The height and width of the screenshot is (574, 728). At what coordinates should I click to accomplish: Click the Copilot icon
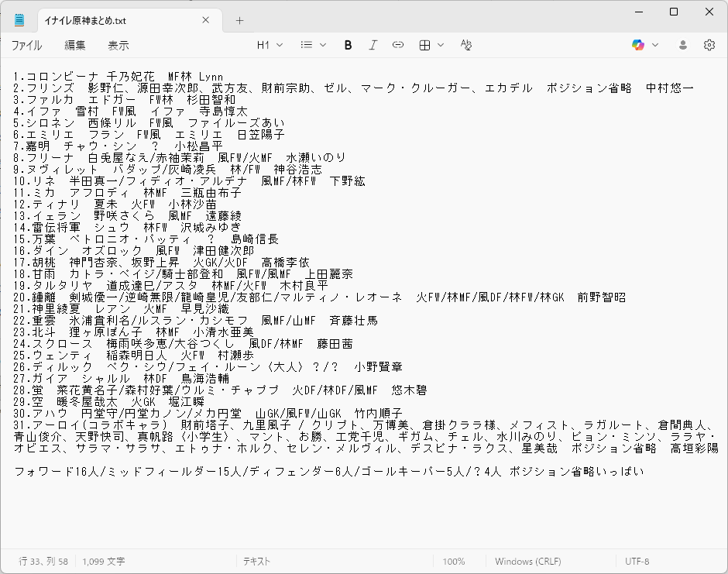pyautogui.click(x=638, y=45)
